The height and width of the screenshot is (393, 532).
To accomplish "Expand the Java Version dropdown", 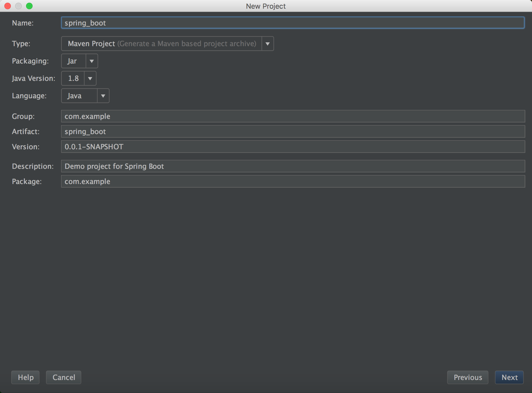I will [x=90, y=78].
